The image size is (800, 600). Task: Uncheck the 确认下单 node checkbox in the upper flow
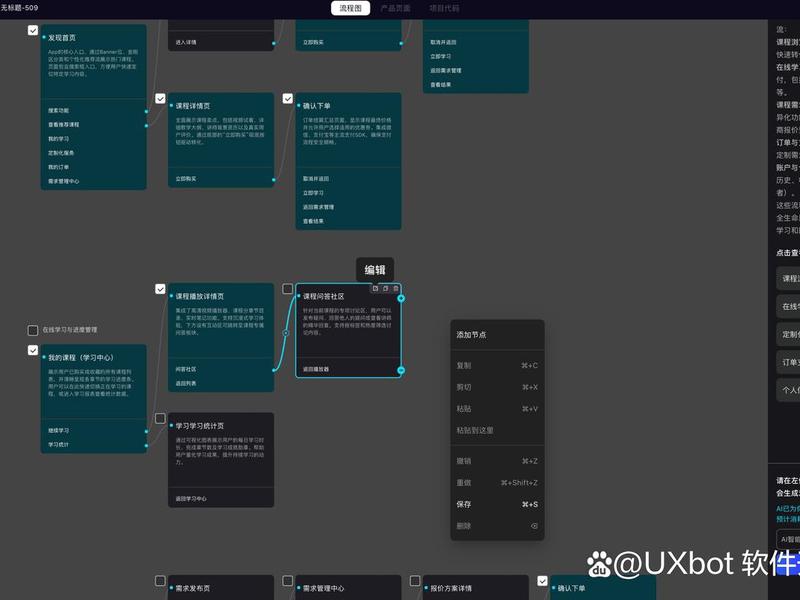(288, 98)
